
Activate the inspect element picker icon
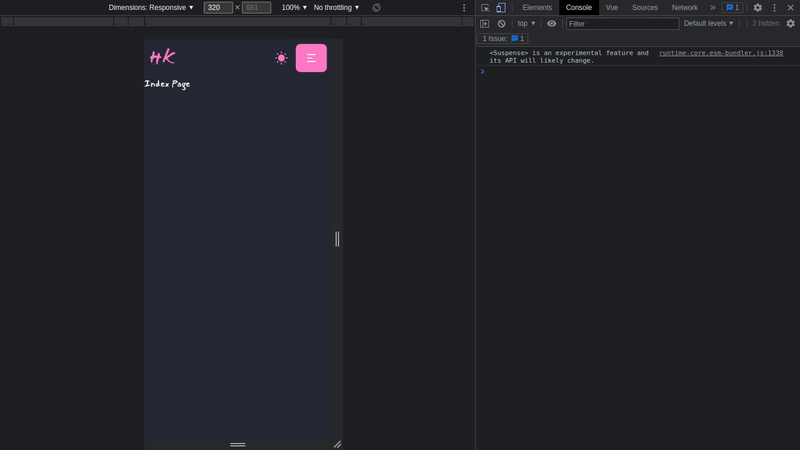pyautogui.click(x=485, y=8)
